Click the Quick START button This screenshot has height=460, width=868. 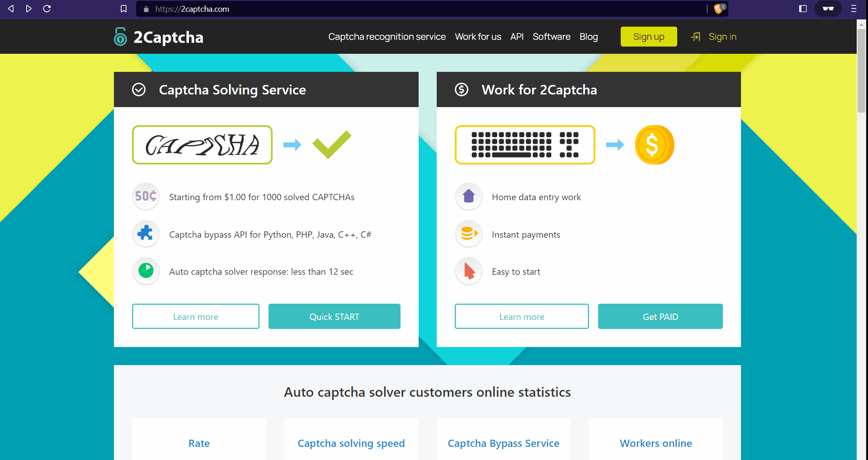pyautogui.click(x=335, y=316)
